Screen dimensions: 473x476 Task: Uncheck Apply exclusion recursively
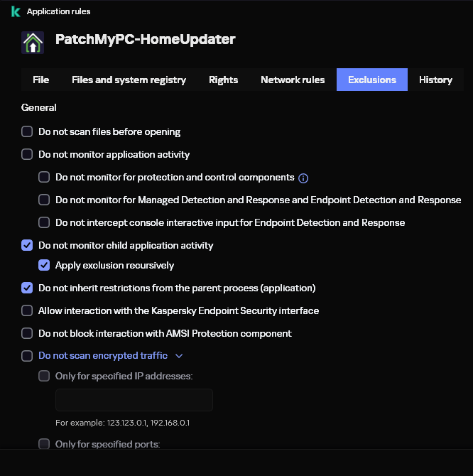(x=44, y=265)
